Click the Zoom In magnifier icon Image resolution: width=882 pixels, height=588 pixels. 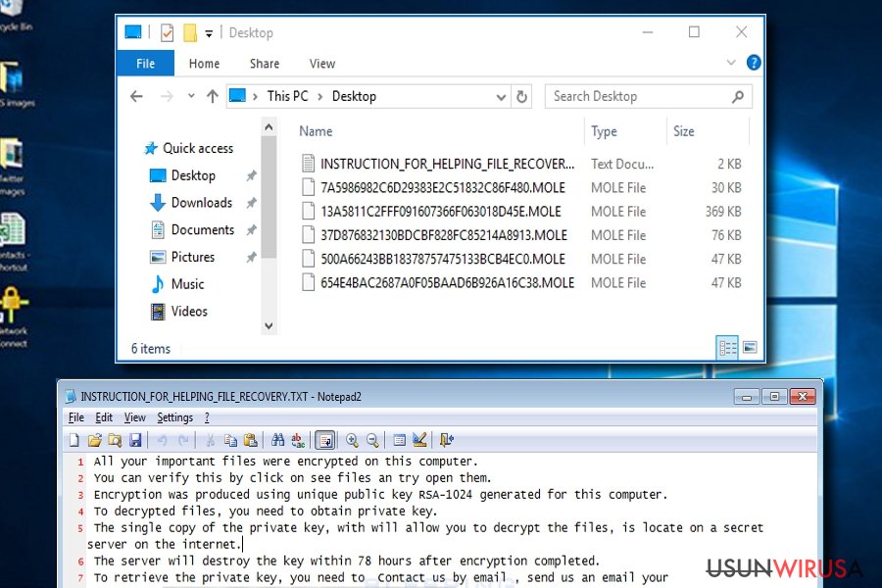click(x=352, y=440)
